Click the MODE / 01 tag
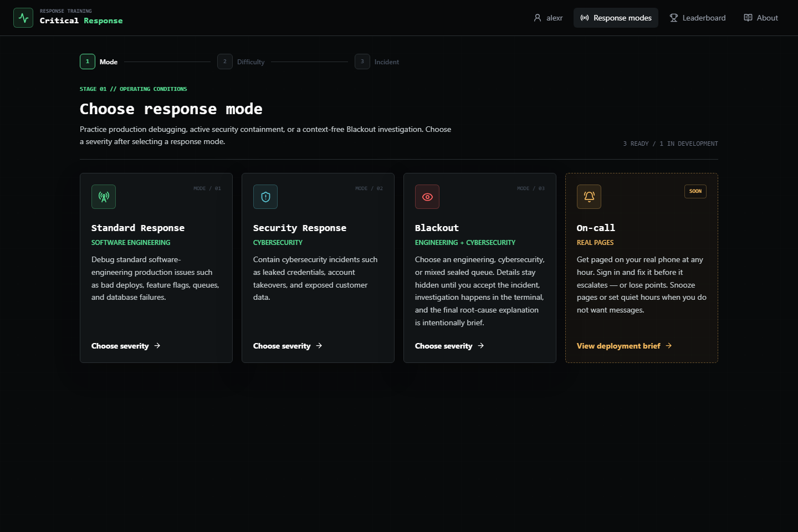798x532 pixels. click(x=207, y=188)
